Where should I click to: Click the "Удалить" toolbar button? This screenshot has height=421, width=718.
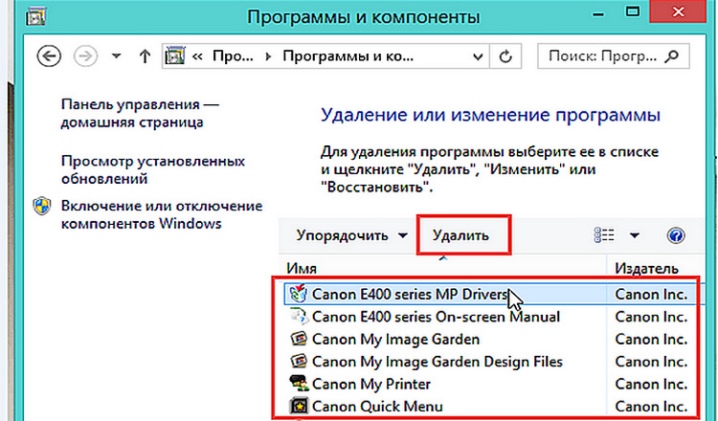pos(463,235)
